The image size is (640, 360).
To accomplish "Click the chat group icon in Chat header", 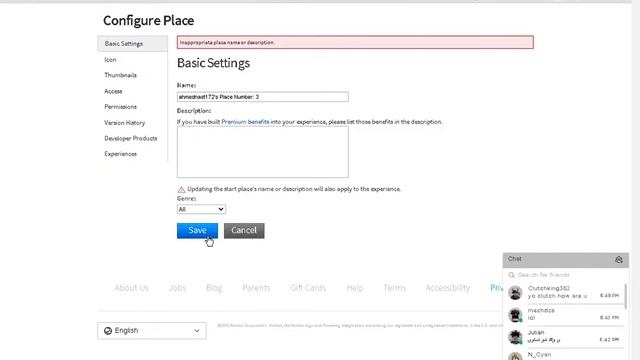I will [x=619, y=260].
